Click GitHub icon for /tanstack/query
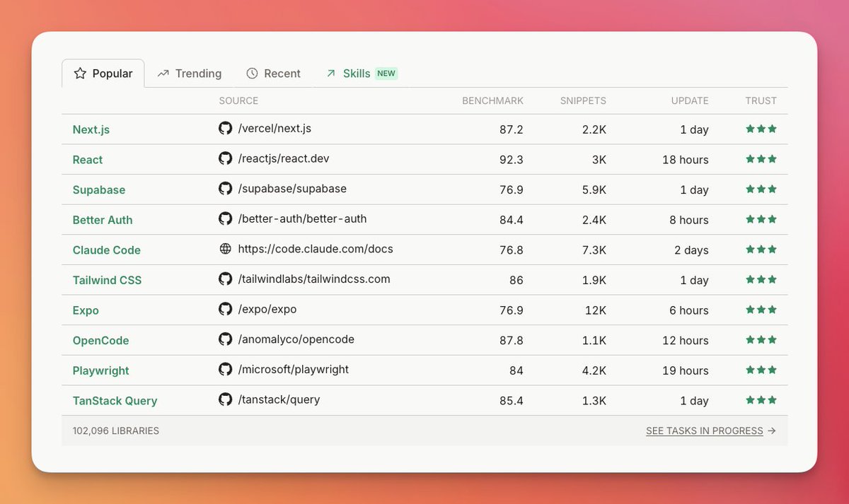 pos(225,399)
